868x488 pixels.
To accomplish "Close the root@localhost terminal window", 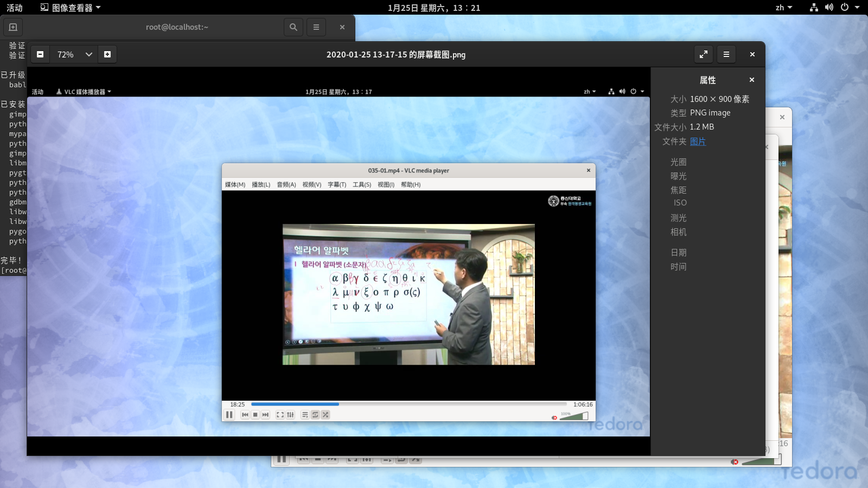I will click(342, 27).
